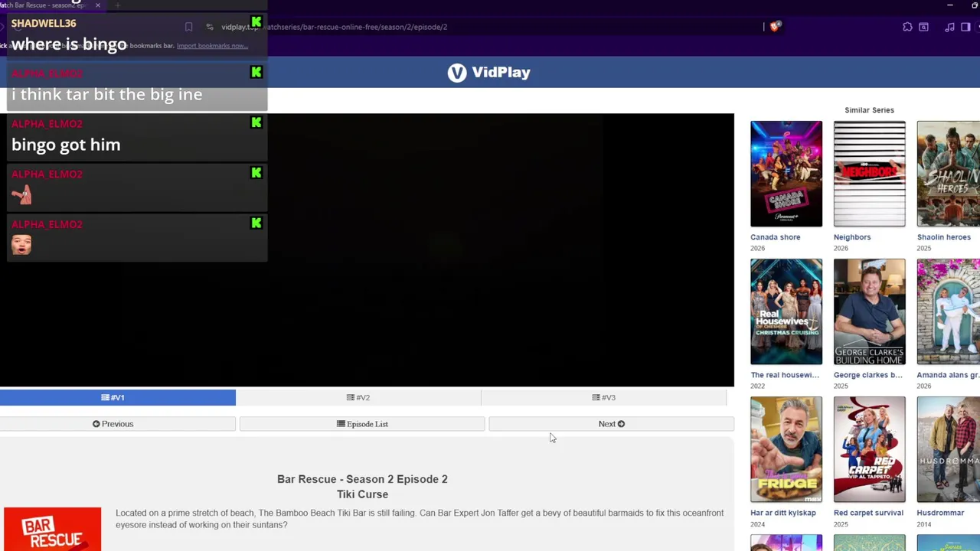Toggle the browser sidebar panel icon

tap(965, 27)
